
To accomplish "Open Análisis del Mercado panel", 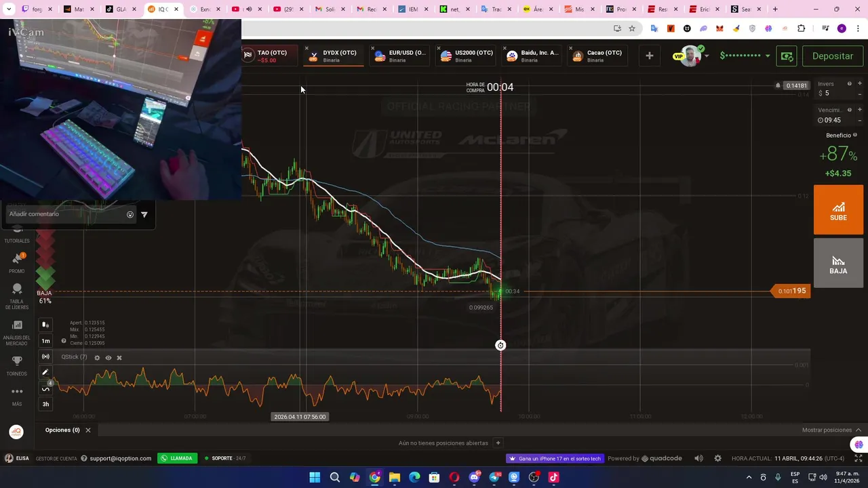I will [17, 332].
